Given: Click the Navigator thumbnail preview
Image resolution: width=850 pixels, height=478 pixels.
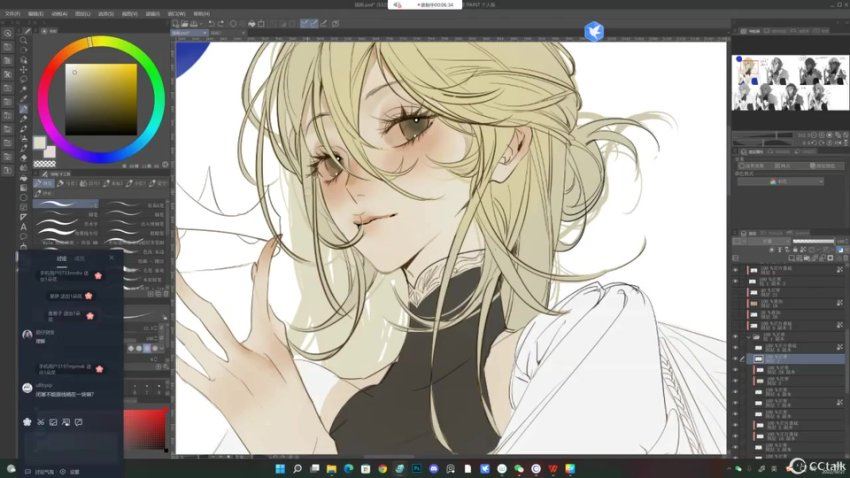Looking at the screenshot, I should [x=790, y=83].
